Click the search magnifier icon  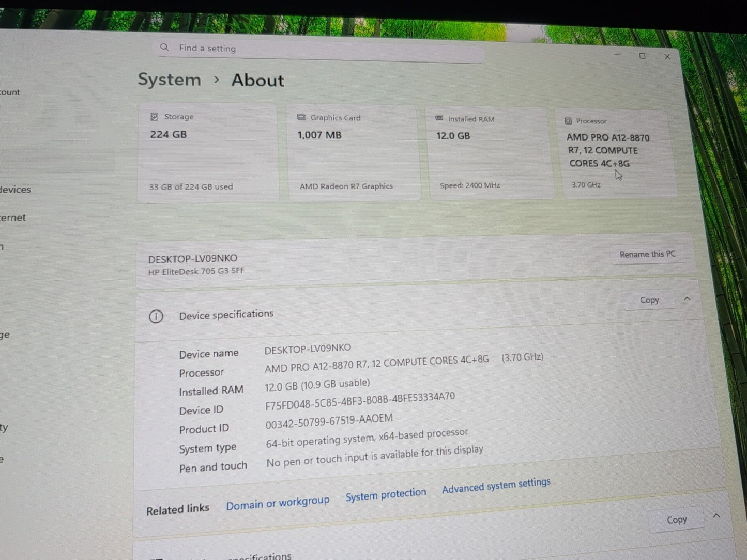tap(164, 47)
